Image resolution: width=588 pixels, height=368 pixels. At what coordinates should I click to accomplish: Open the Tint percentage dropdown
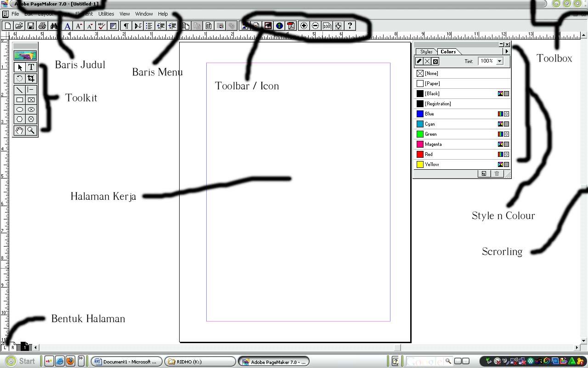[x=499, y=61]
